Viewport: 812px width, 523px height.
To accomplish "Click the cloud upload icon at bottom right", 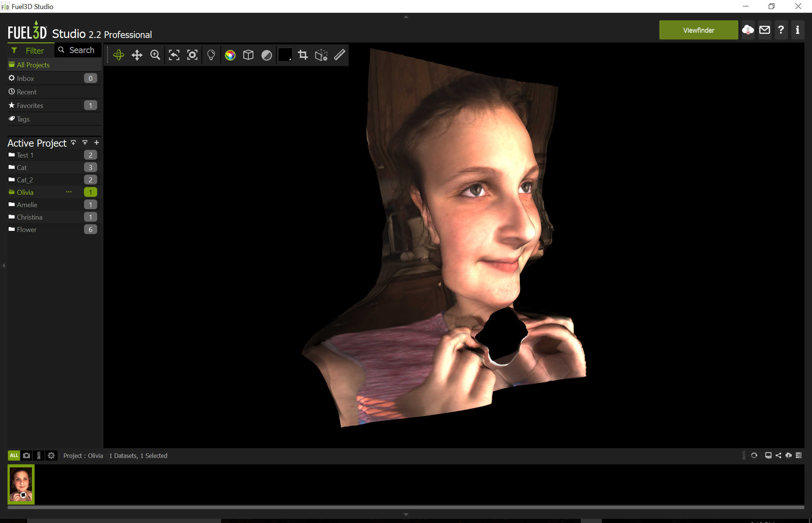I will [x=788, y=455].
